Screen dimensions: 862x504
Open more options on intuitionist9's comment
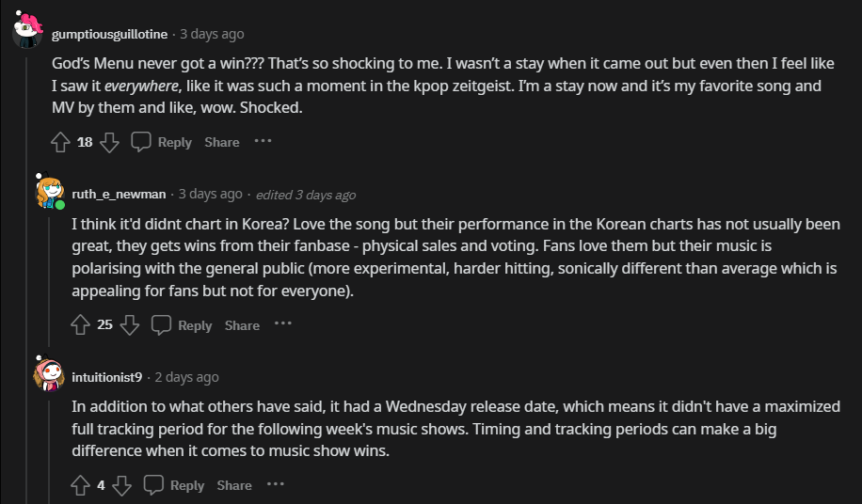tap(275, 484)
